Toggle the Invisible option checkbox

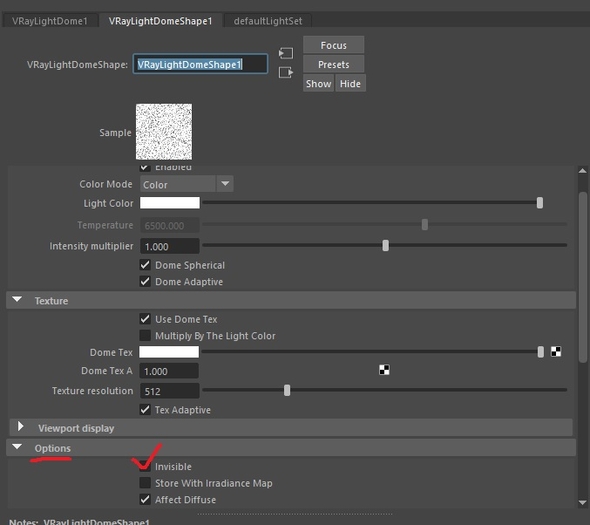[x=145, y=467]
